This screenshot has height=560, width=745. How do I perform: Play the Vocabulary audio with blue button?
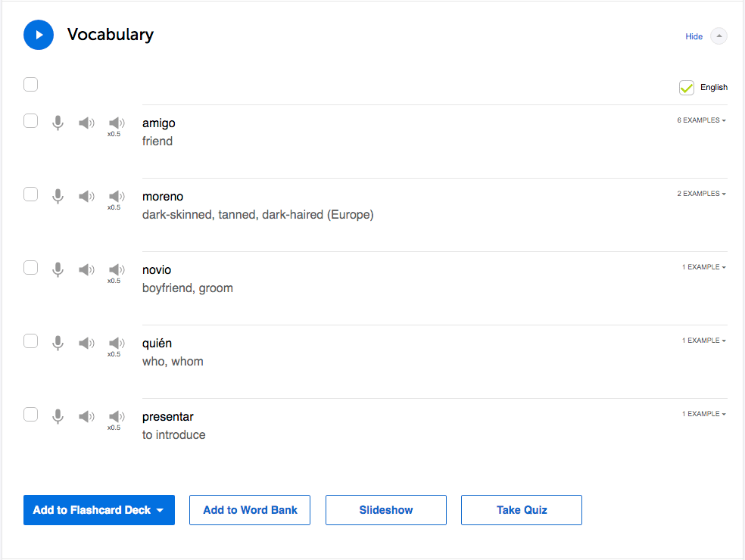pos(39,35)
